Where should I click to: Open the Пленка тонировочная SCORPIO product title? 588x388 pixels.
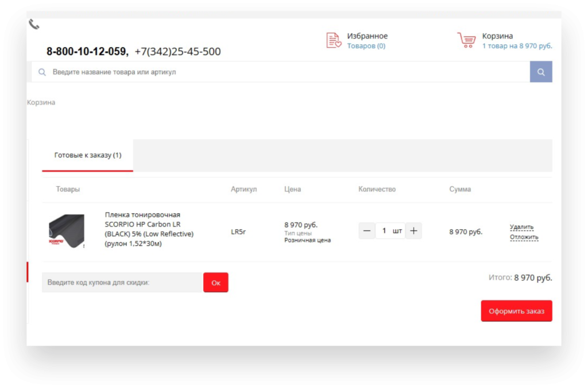pyautogui.click(x=149, y=229)
